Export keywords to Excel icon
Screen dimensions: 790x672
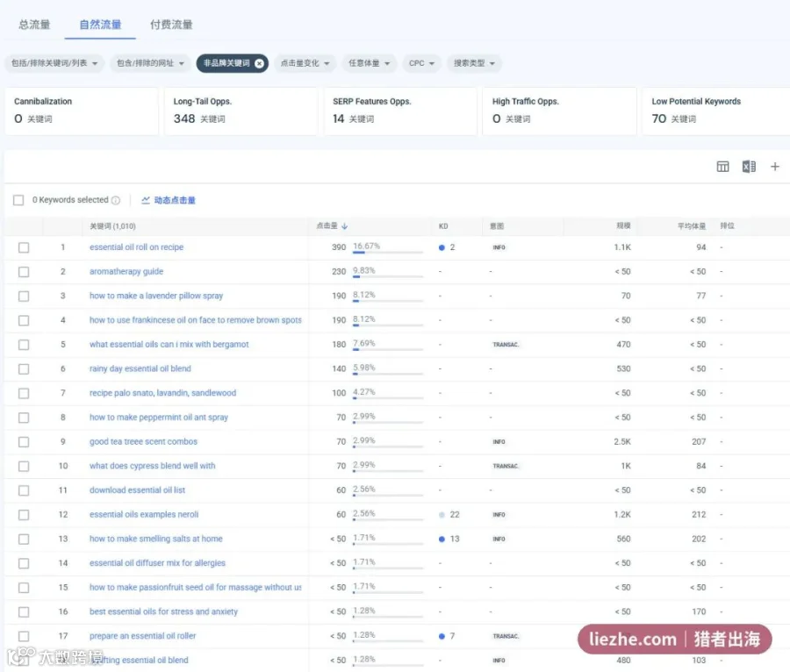749,167
